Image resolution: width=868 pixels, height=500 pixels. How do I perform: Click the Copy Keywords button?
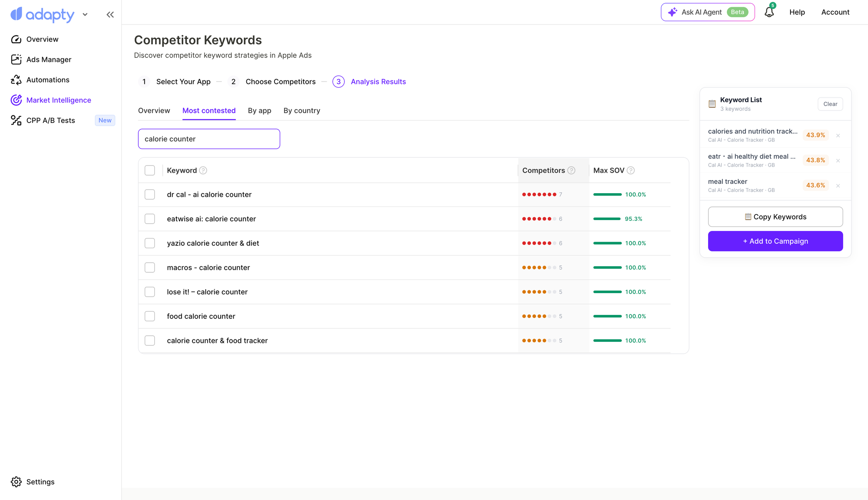tap(775, 217)
